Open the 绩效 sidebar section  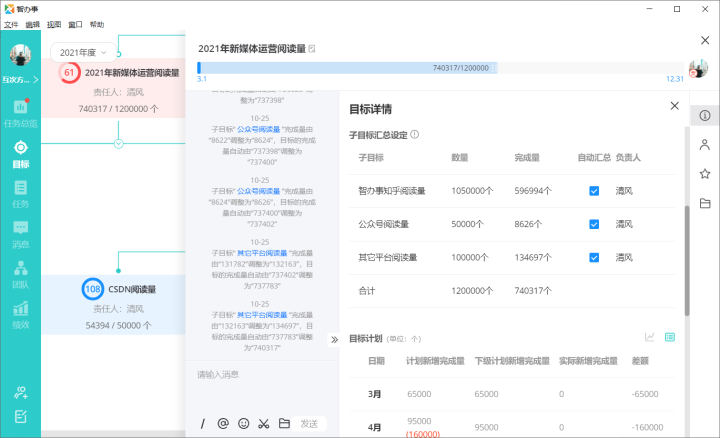(x=20, y=314)
